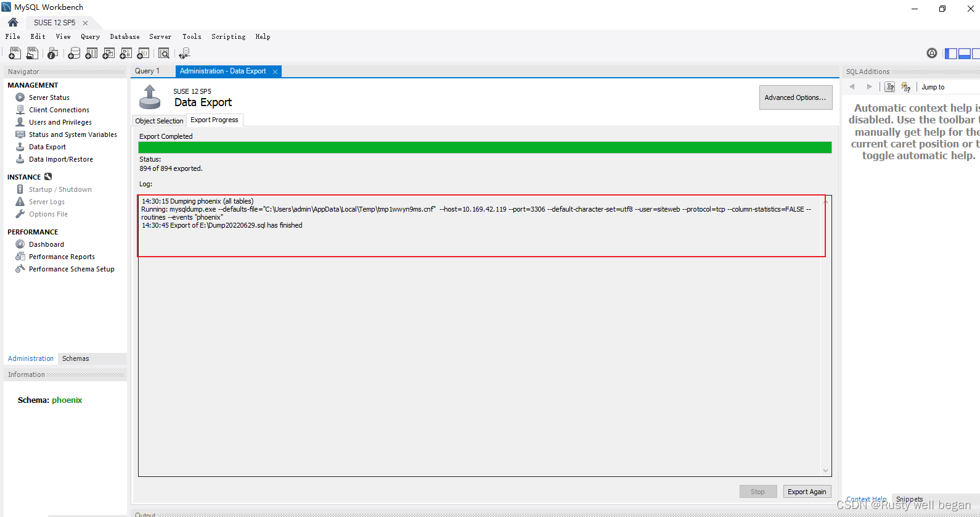Open Performance Reports
Image resolution: width=980 pixels, height=517 pixels.
pos(62,257)
